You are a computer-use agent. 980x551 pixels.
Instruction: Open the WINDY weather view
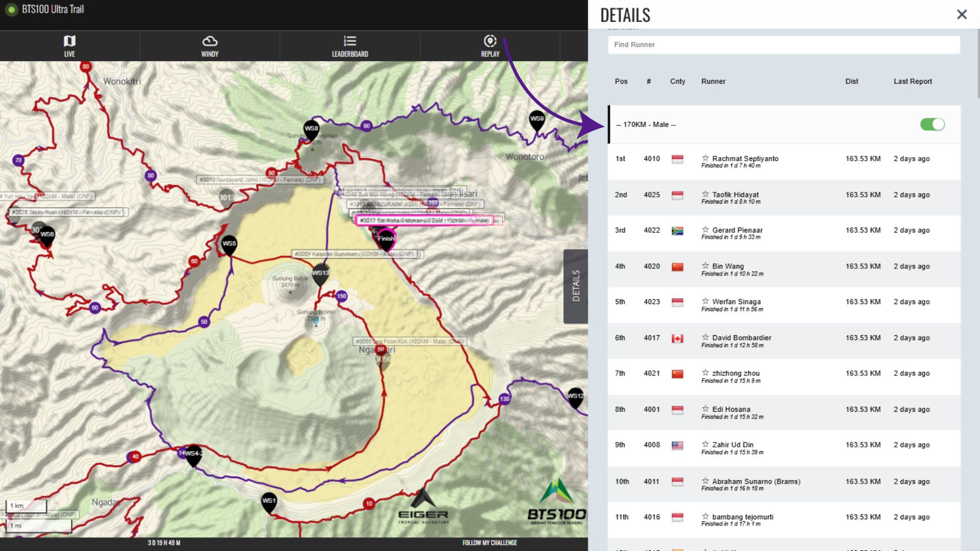210,46
